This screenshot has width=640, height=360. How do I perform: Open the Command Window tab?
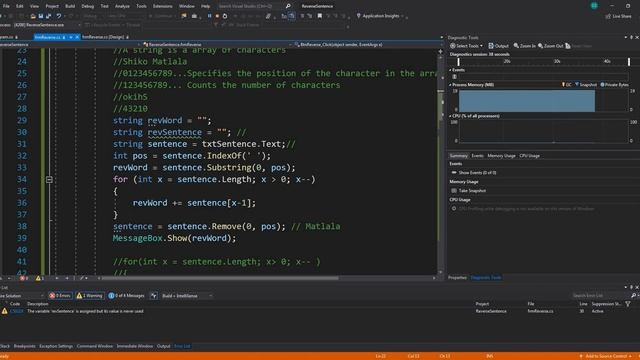[x=95, y=347]
